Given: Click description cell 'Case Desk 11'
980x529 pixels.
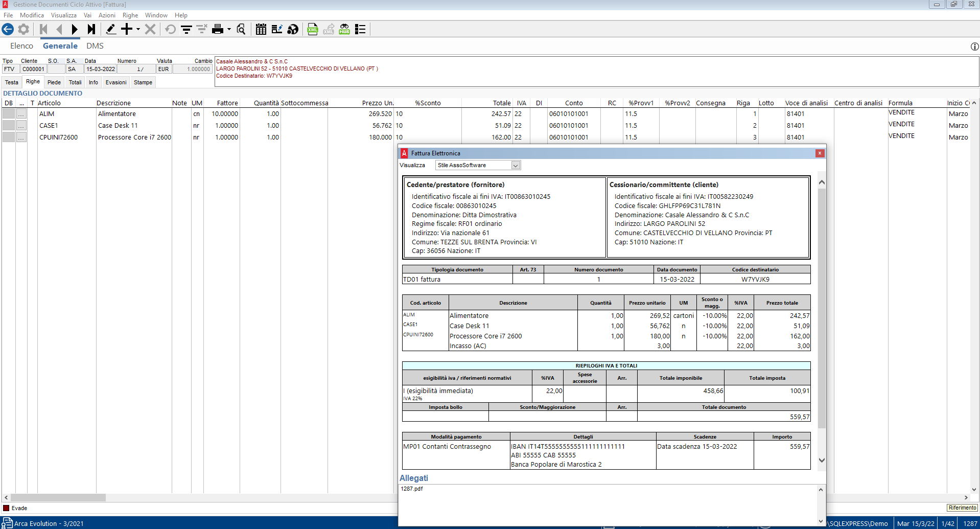Looking at the screenshot, I should click(x=118, y=126).
